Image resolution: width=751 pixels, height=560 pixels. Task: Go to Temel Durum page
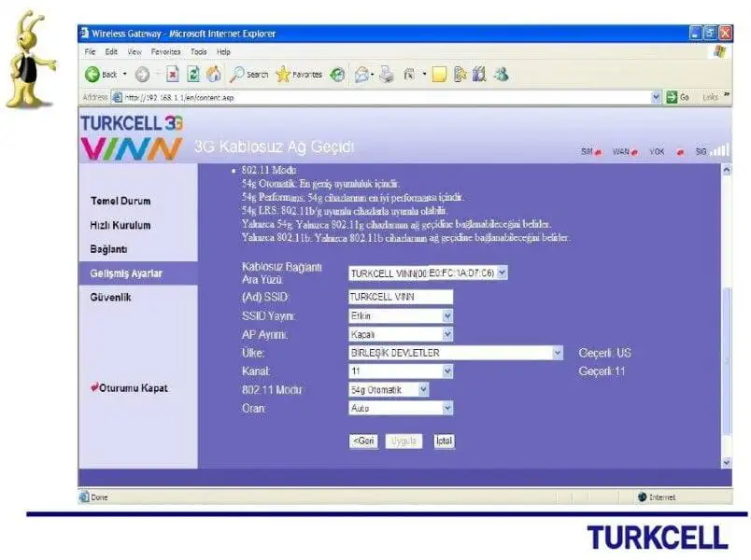(x=120, y=201)
